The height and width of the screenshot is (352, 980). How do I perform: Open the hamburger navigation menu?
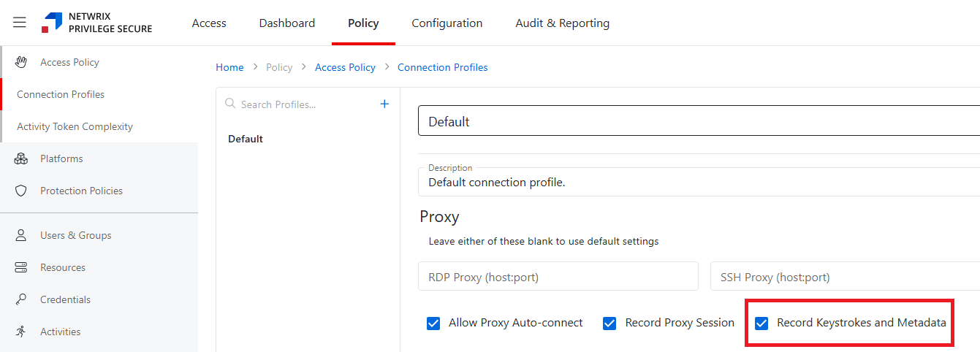[20, 23]
